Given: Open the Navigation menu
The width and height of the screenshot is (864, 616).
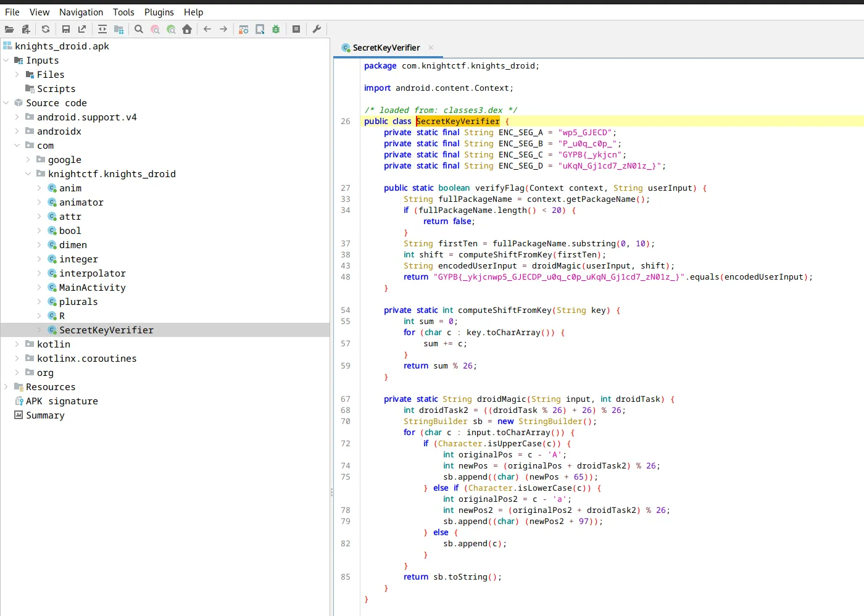Looking at the screenshot, I should [81, 12].
